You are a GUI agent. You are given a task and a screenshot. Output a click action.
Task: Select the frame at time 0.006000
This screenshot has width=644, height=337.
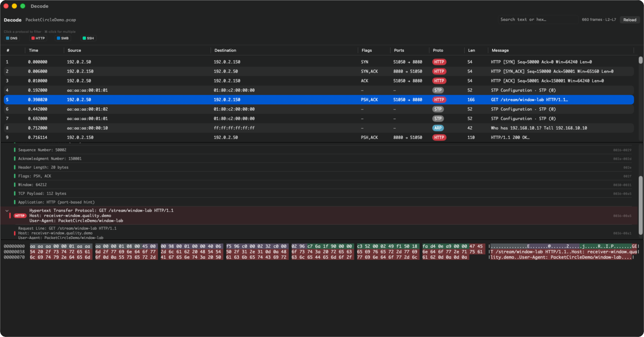pos(319,71)
